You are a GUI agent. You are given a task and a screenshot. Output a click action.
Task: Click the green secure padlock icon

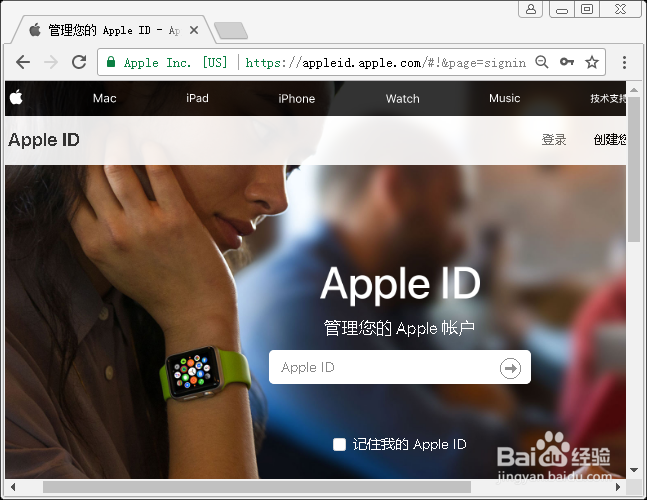click(x=111, y=62)
